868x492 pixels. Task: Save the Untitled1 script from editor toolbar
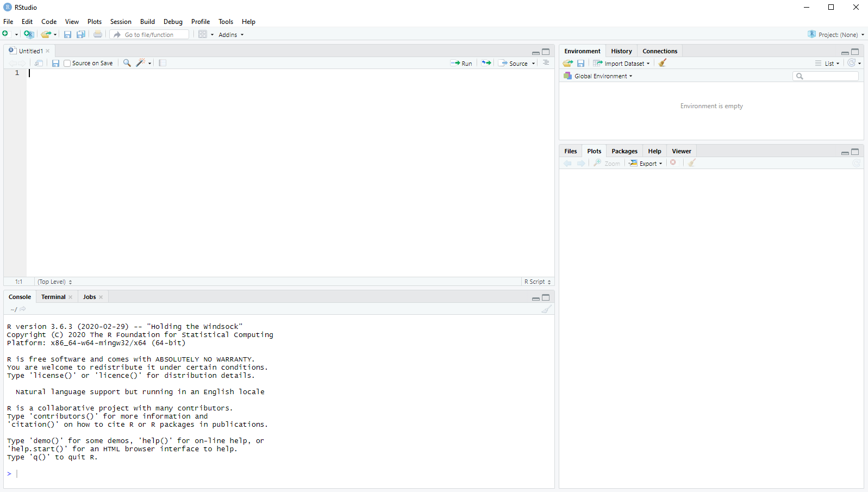(x=55, y=63)
